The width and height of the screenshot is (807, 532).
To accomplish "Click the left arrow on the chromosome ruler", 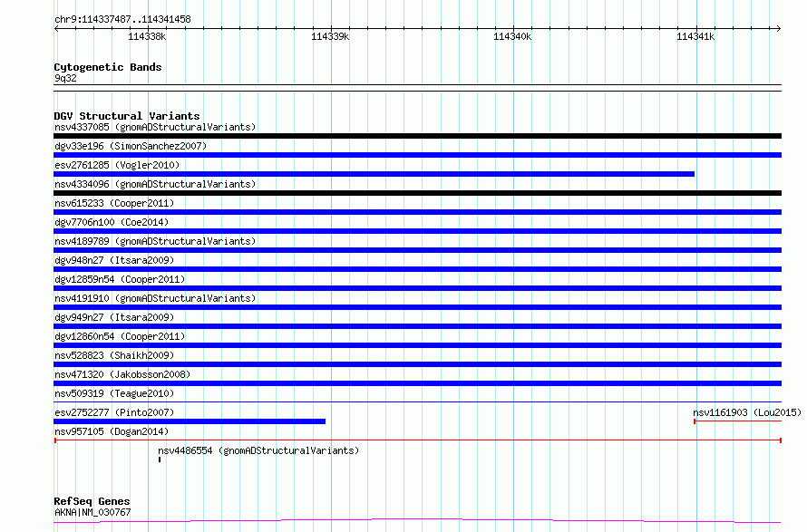I will coord(57,28).
